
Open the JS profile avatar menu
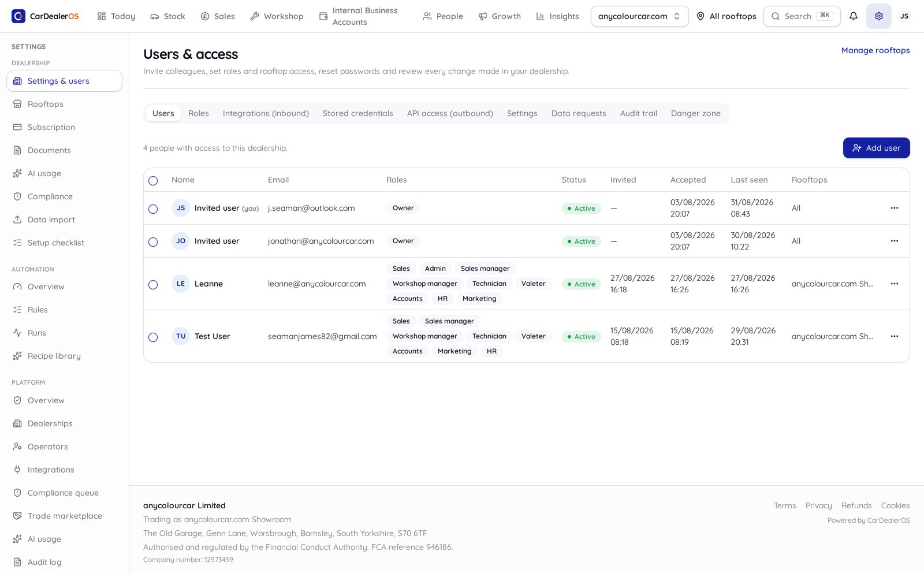coord(904,16)
